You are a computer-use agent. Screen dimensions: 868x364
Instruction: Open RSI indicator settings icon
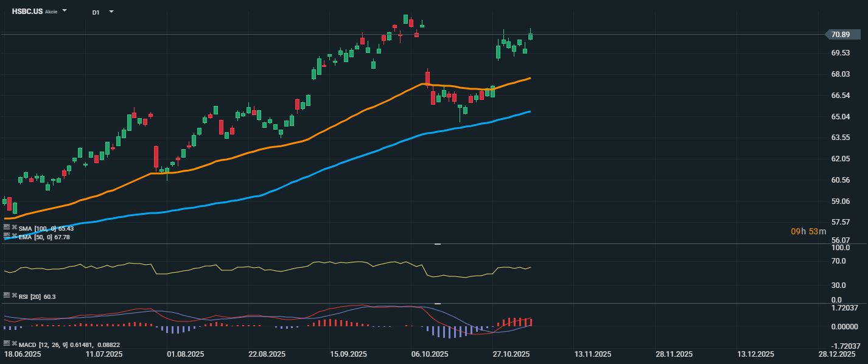pos(7,295)
